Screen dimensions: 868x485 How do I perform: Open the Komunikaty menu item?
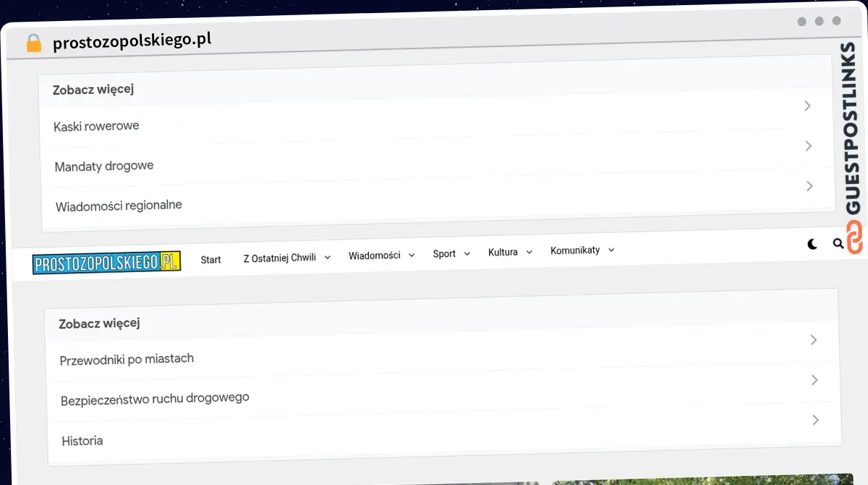(x=575, y=250)
